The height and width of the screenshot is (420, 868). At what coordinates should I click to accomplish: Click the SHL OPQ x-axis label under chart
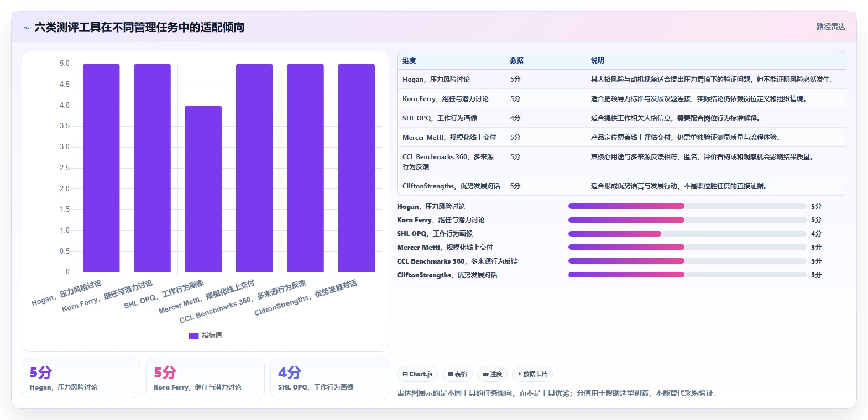tap(164, 295)
